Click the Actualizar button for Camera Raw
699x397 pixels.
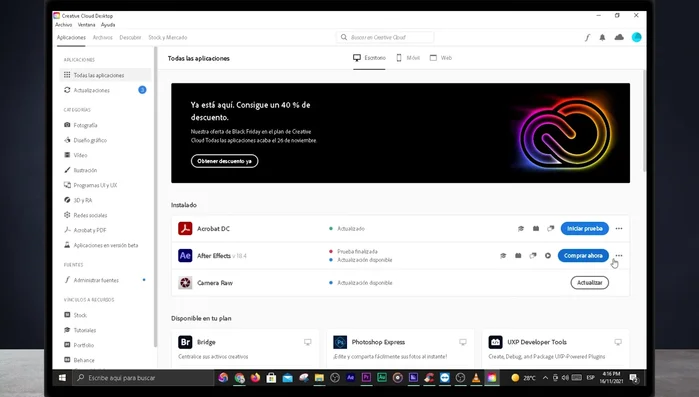click(x=589, y=282)
